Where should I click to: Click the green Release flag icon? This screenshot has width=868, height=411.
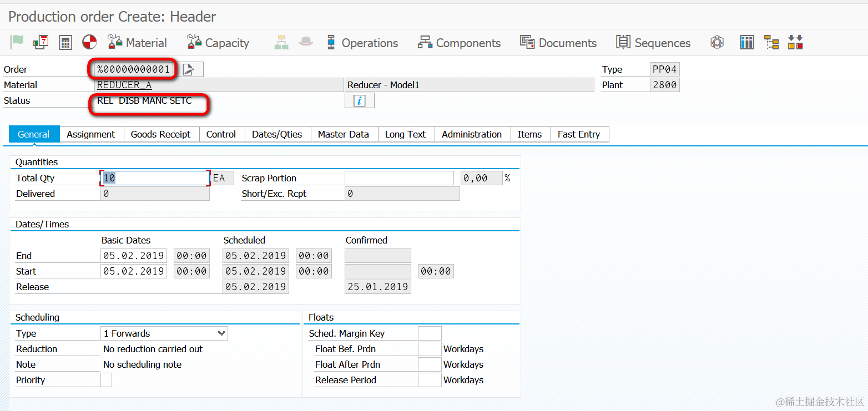[17, 42]
